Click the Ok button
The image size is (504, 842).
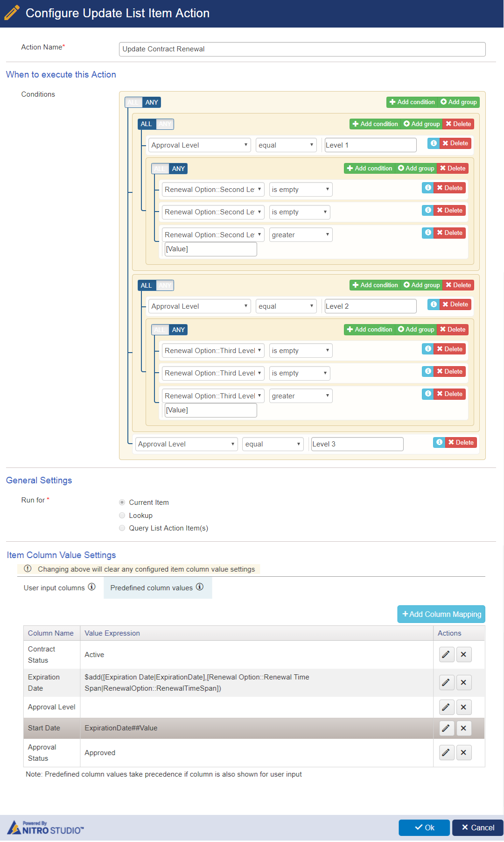pyautogui.click(x=424, y=828)
